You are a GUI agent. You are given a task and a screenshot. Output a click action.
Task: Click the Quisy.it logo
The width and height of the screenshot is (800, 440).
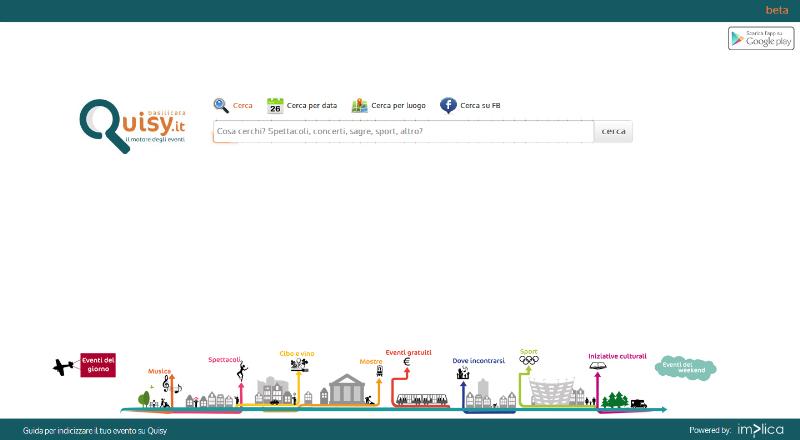click(x=132, y=126)
